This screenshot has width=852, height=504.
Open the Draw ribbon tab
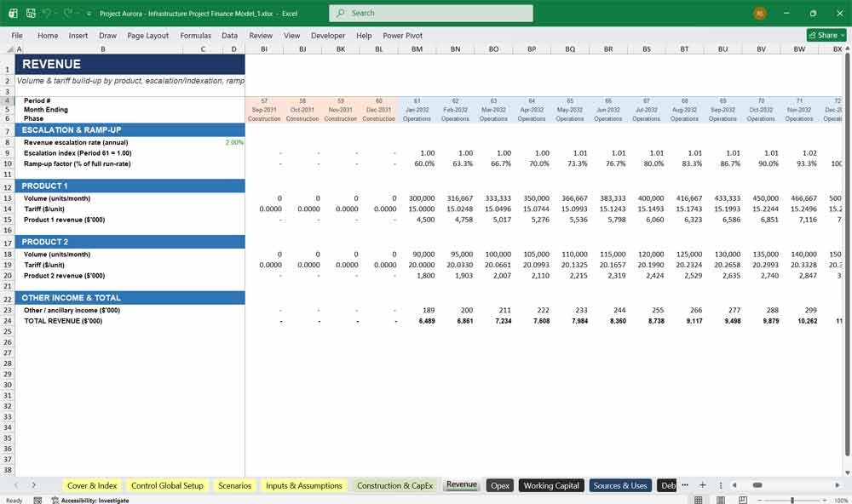pos(107,35)
